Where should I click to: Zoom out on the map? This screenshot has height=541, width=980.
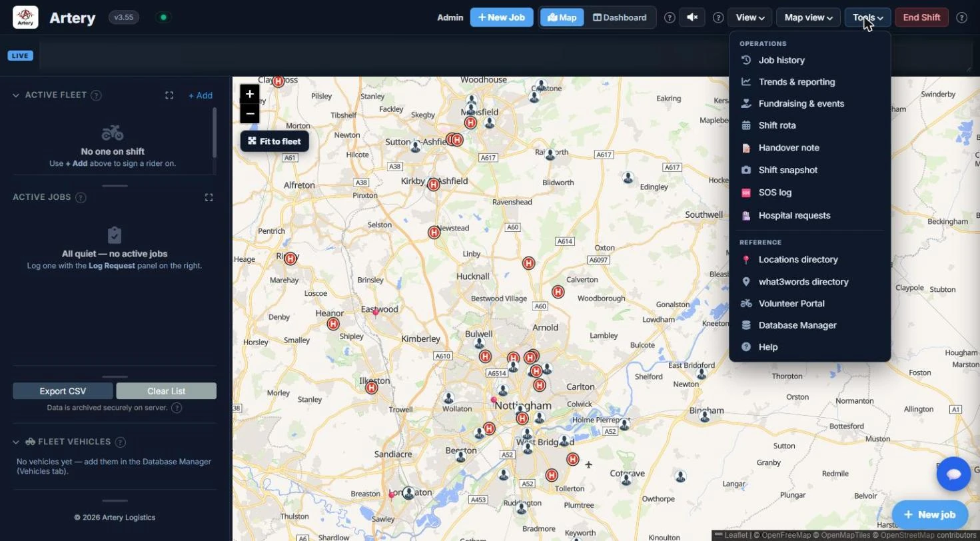tap(250, 113)
